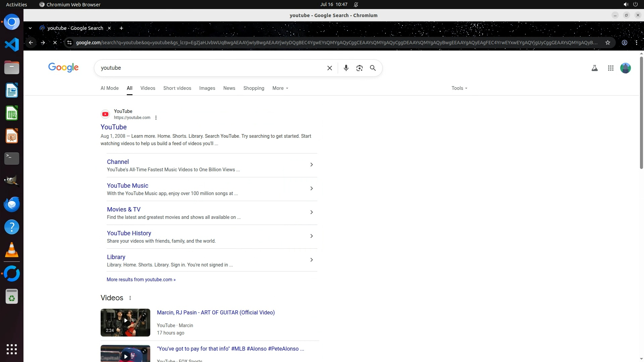View site information icon in address bar
This screenshot has width=644, height=362.
point(69,43)
